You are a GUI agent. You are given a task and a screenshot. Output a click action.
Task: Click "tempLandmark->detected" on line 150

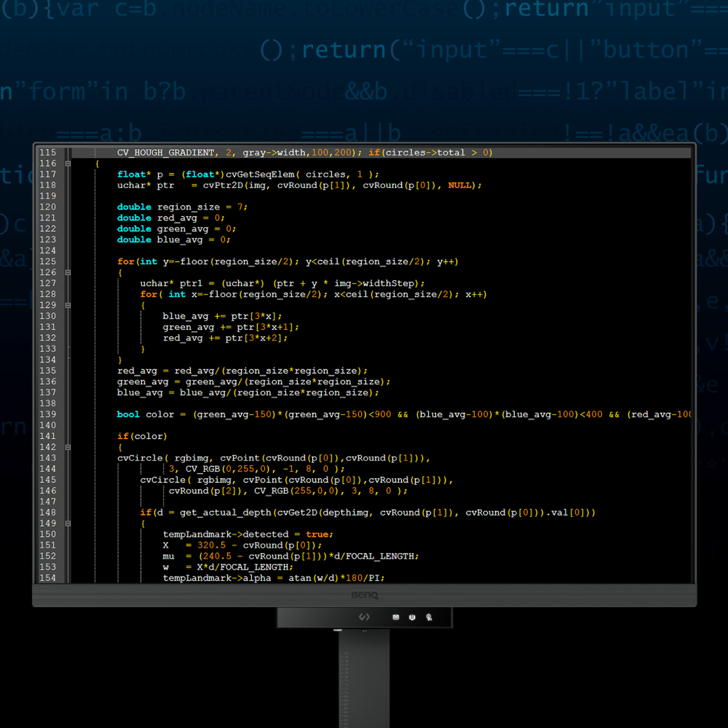(x=226, y=534)
